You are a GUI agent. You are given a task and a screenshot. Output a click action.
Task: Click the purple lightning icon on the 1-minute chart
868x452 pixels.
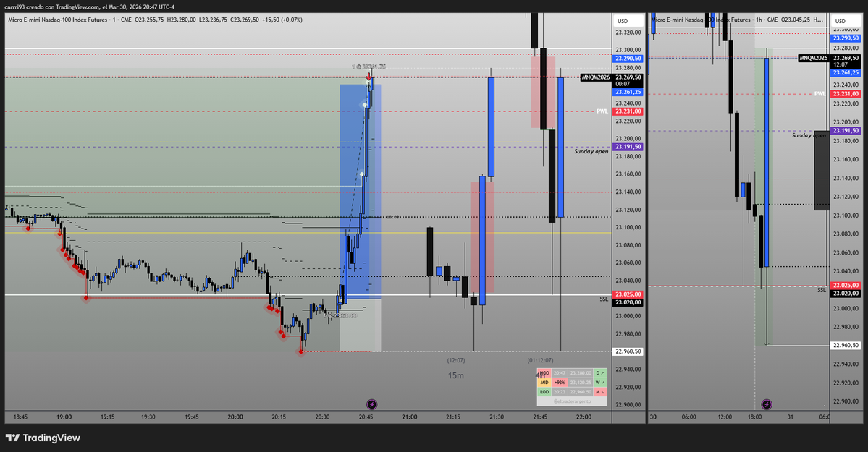[371, 404]
